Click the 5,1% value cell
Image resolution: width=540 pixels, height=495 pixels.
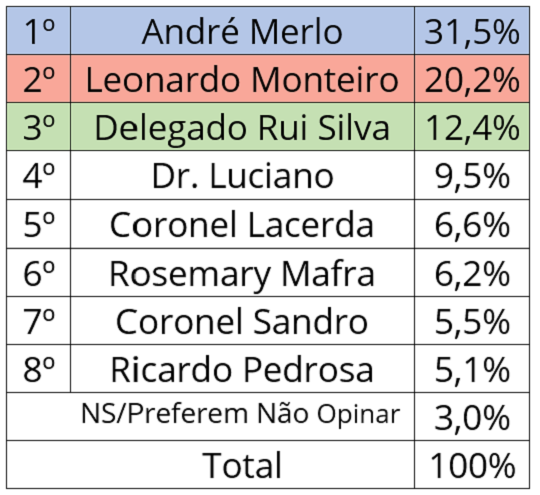[x=472, y=369]
